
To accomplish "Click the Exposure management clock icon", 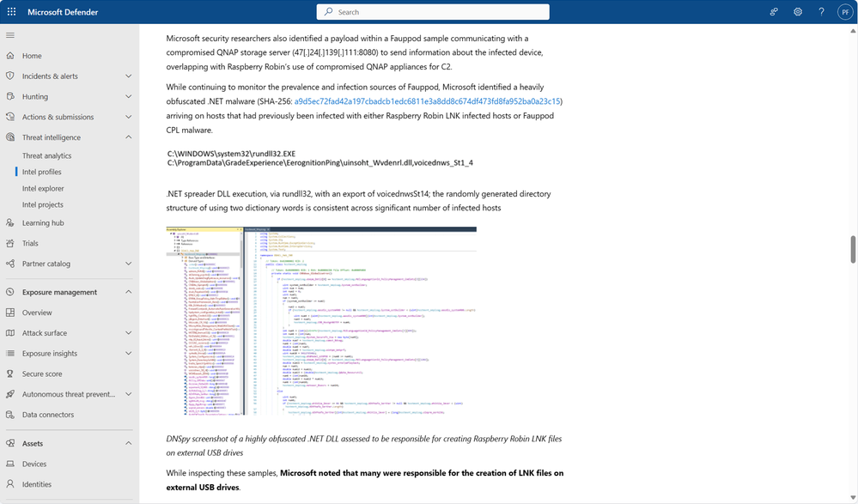I will pyautogui.click(x=10, y=292).
